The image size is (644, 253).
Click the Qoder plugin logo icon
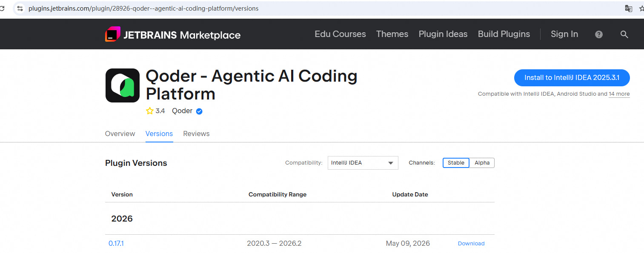click(x=123, y=85)
